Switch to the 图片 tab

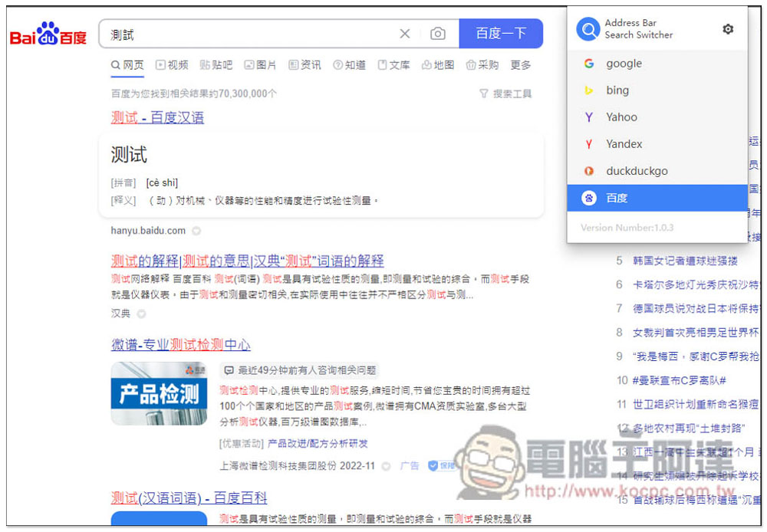click(260, 65)
